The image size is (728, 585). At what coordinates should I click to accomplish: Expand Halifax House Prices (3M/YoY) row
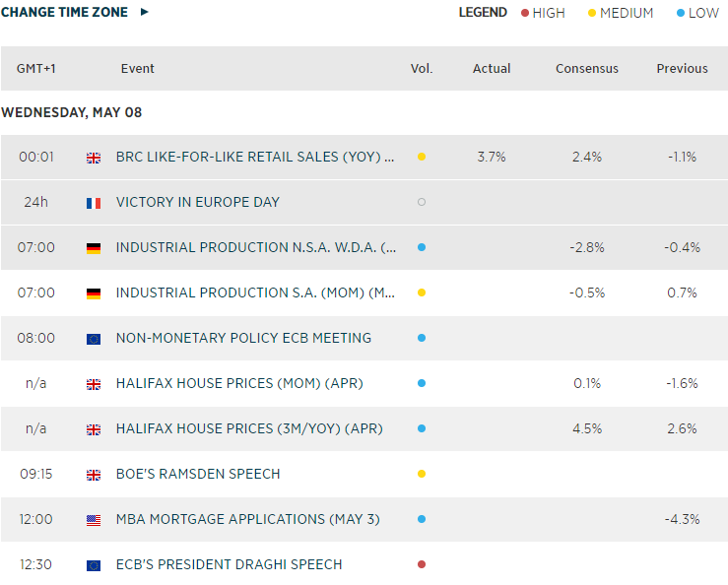pyautogui.click(x=249, y=429)
